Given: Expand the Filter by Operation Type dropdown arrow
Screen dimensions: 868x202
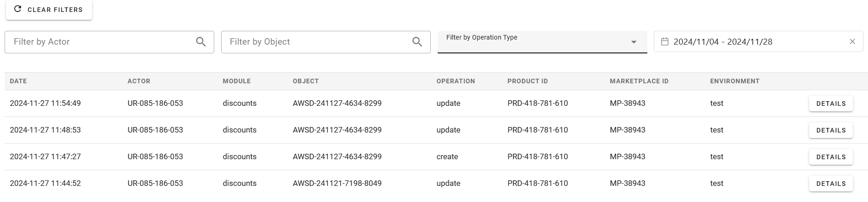Looking at the screenshot, I should 634,42.
